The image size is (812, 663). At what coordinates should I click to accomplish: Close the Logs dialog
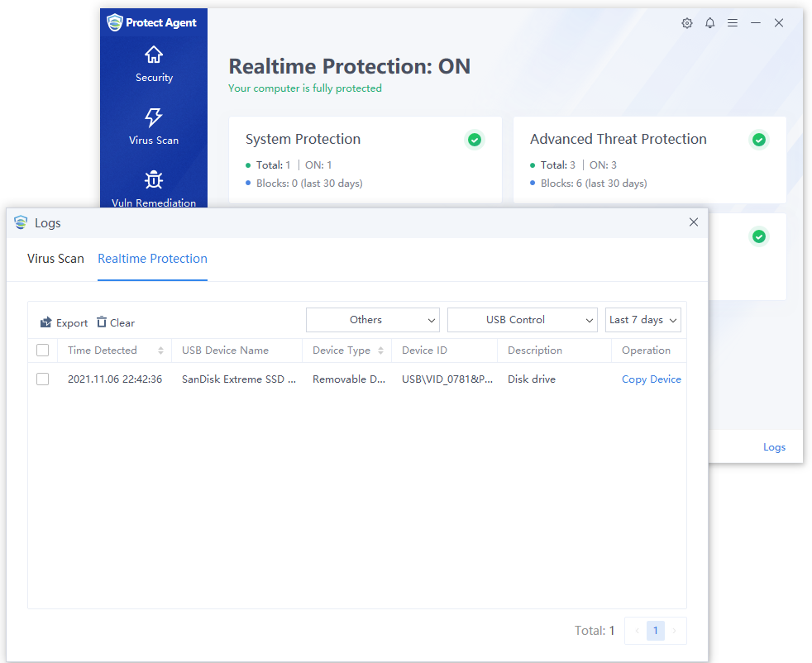click(x=693, y=222)
